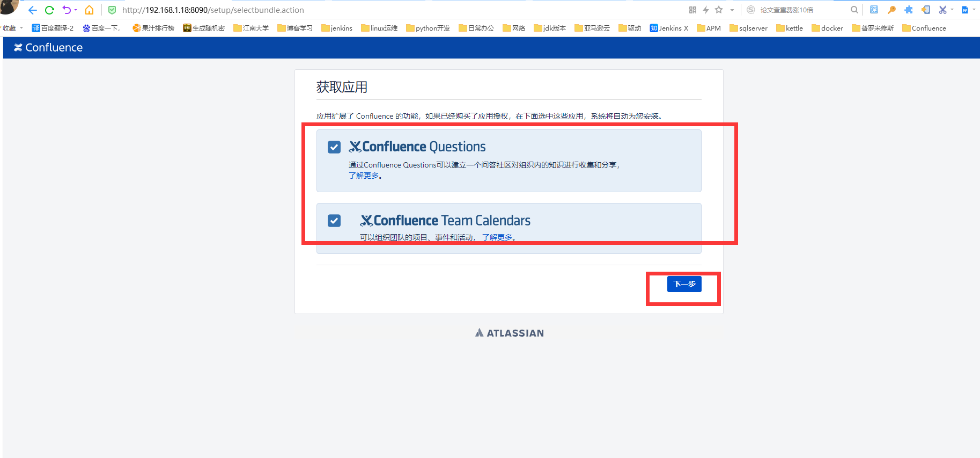Open the Confluence bookmark folder
The height and width of the screenshot is (458, 980).
924,28
